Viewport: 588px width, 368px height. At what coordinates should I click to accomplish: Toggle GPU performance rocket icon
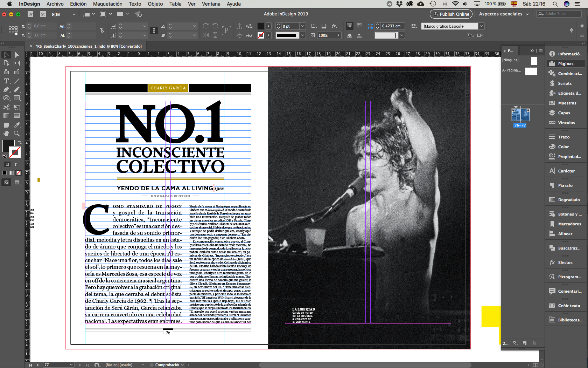pos(139,14)
